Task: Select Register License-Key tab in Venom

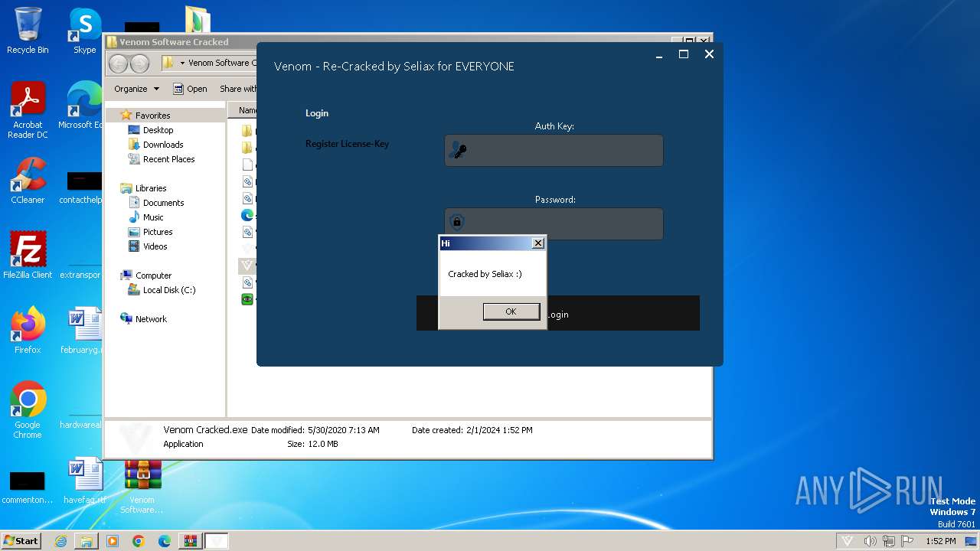Action: point(347,144)
